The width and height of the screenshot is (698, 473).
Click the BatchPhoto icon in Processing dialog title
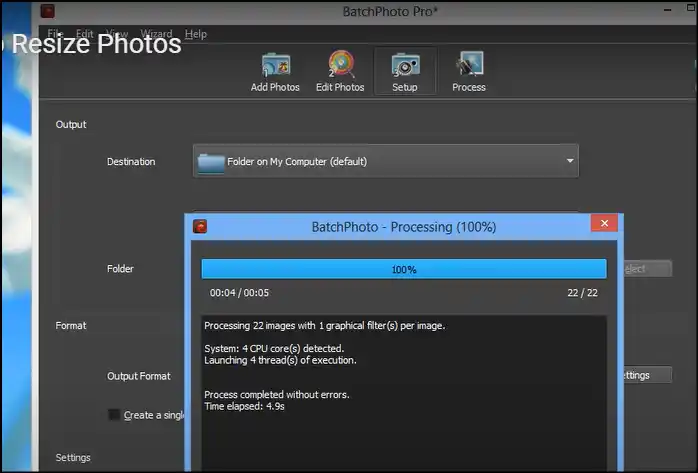[200, 226]
